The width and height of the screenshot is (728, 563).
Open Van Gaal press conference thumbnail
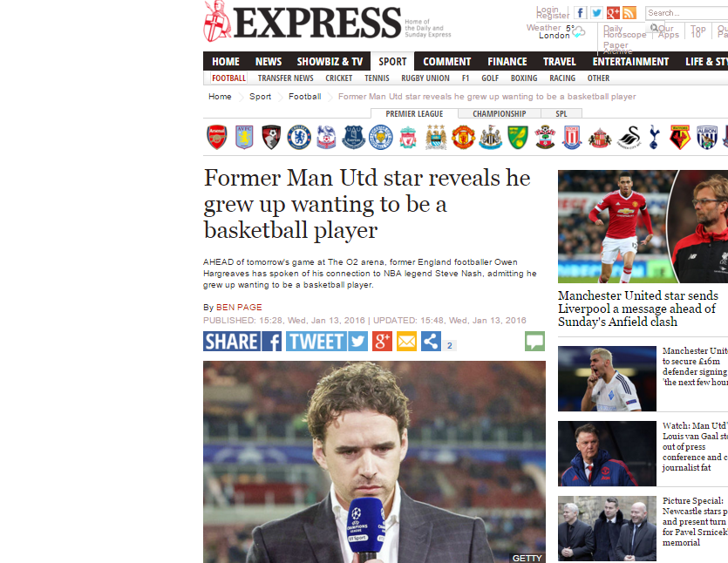[x=607, y=453]
